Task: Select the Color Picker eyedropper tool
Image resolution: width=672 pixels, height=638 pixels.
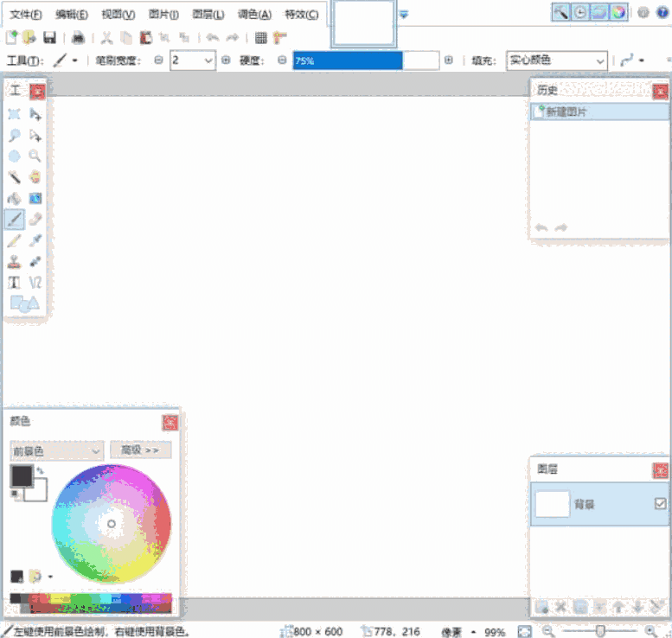Action: pyautogui.click(x=35, y=240)
